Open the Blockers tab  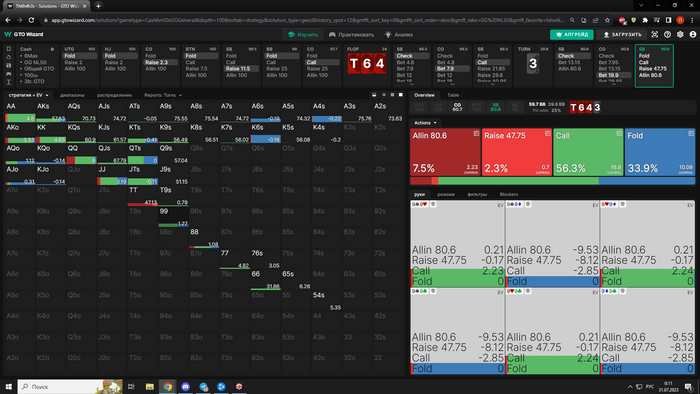coord(509,194)
